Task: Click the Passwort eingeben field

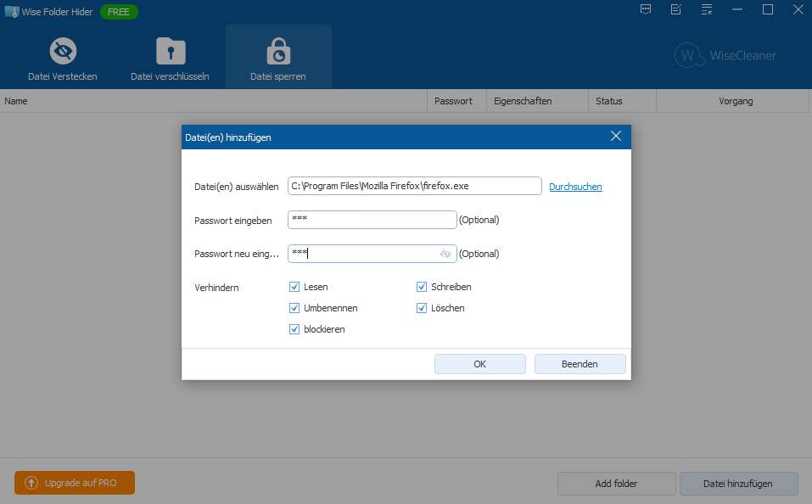Action: 372,220
